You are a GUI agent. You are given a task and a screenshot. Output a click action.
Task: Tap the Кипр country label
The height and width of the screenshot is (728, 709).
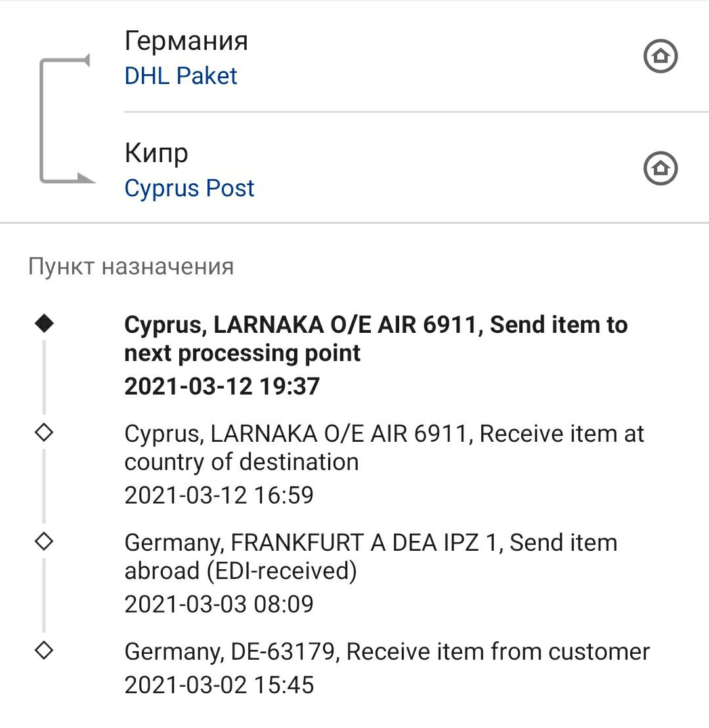(156, 154)
